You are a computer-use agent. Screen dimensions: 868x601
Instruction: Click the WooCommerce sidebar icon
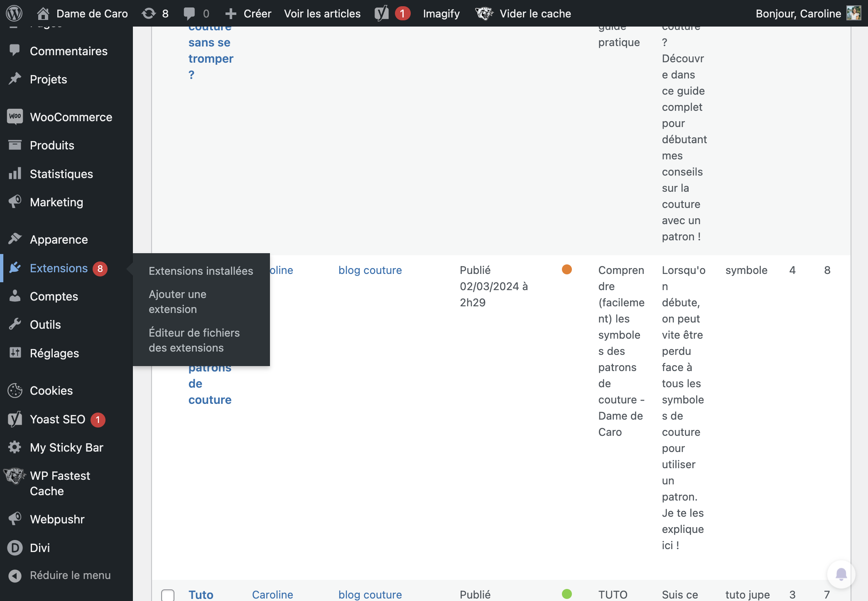pos(15,117)
